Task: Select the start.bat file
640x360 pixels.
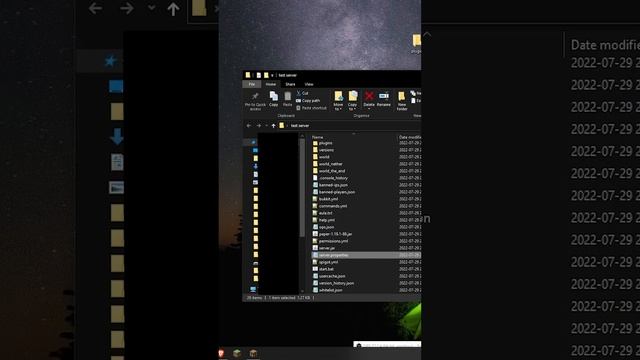Action: pyautogui.click(x=323, y=269)
